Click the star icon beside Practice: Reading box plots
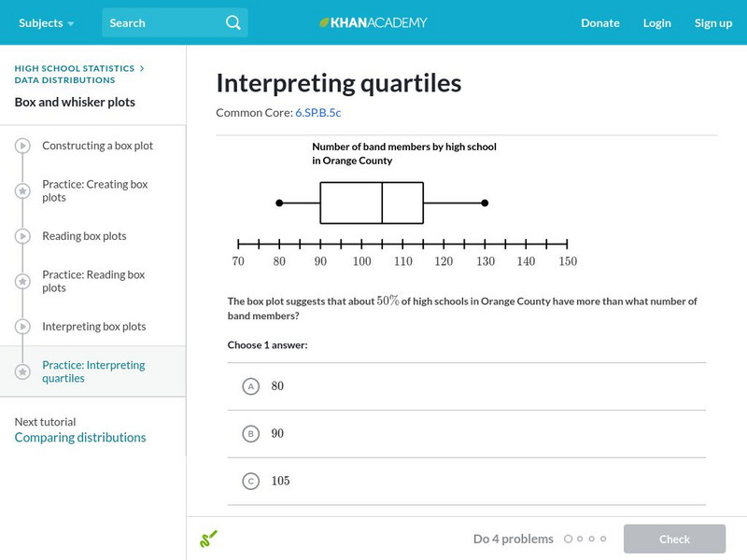 coord(22,282)
